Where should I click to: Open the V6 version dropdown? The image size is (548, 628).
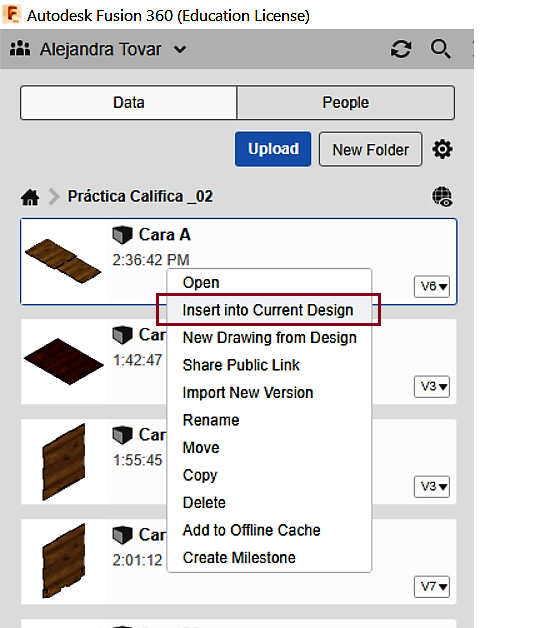(x=432, y=286)
